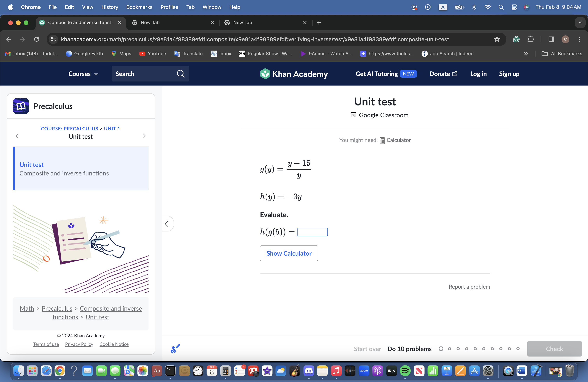
Task: Click the h(g(5)) answer input box
Action: (x=312, y=232)
